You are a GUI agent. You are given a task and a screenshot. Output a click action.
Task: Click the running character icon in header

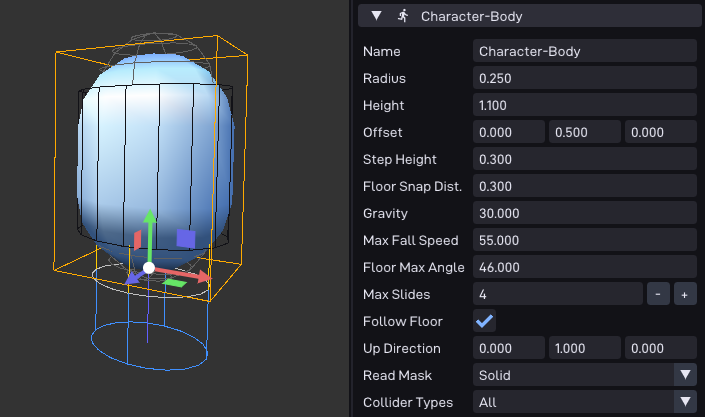403,16
